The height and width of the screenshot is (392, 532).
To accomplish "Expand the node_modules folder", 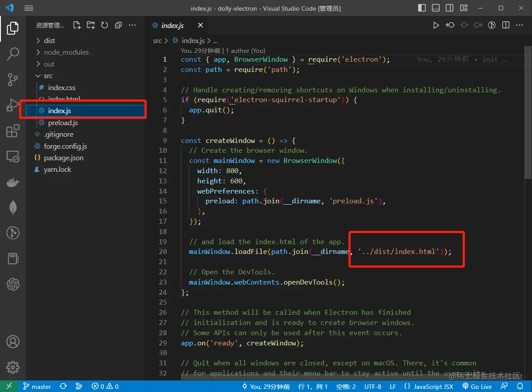I will (x=66, y=52).
